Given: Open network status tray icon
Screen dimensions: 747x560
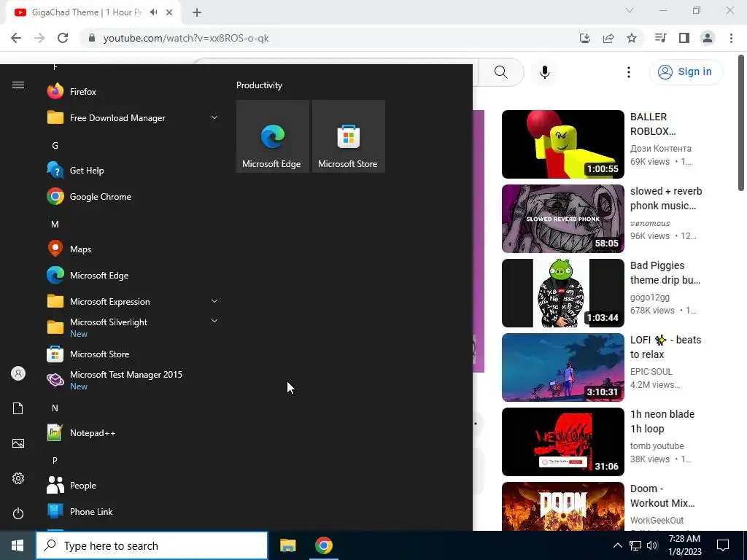Looking at the screenshot, I should coord(635,545).
